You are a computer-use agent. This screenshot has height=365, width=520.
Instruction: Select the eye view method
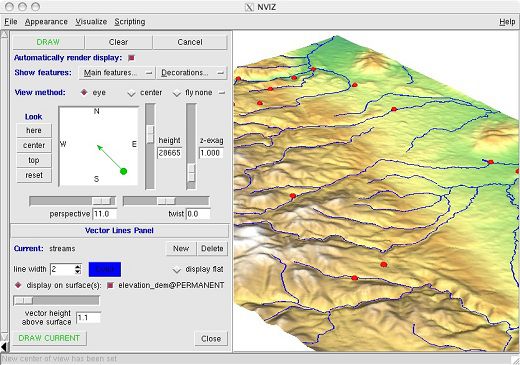pos(84,92)
